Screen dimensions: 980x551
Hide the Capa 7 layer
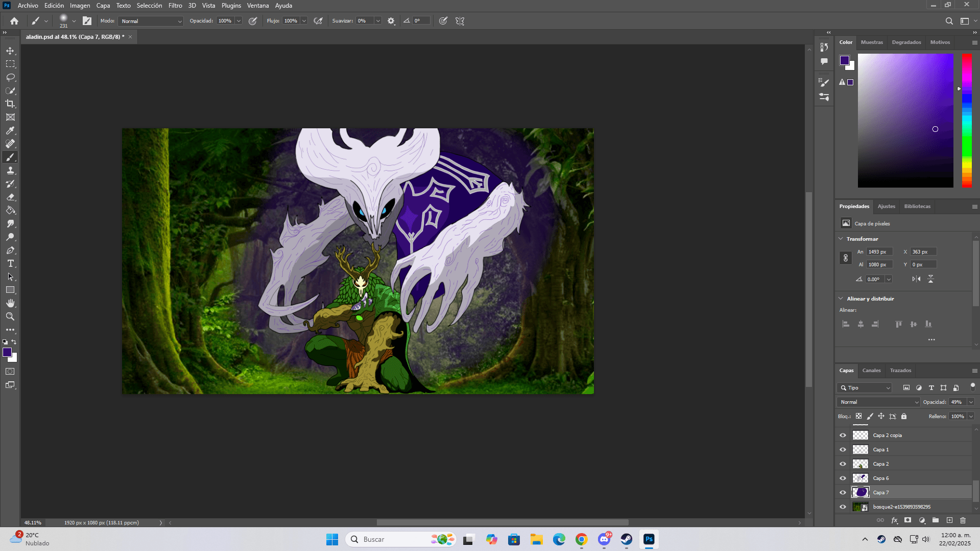843,493
